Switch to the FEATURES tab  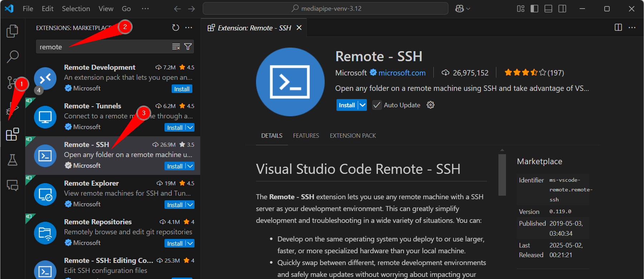[306, 136]
